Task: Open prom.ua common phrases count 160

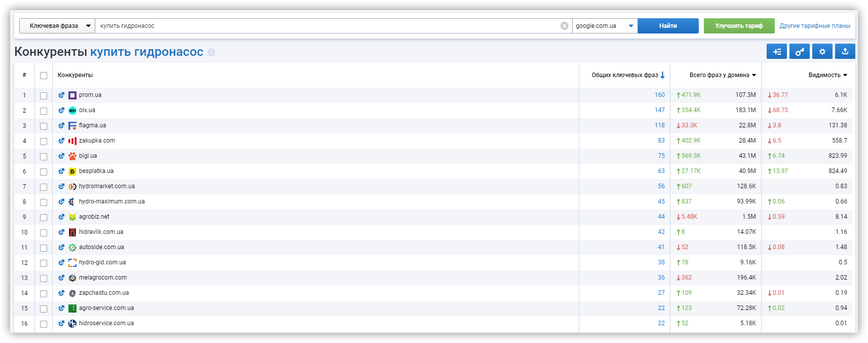Action: pyautogui.click(x=659, y=95)
